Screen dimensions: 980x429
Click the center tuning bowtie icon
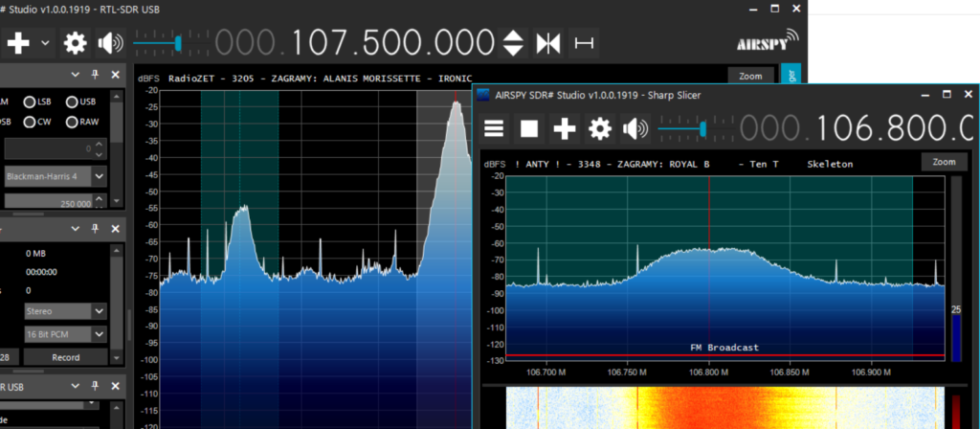tap(548, 43)
